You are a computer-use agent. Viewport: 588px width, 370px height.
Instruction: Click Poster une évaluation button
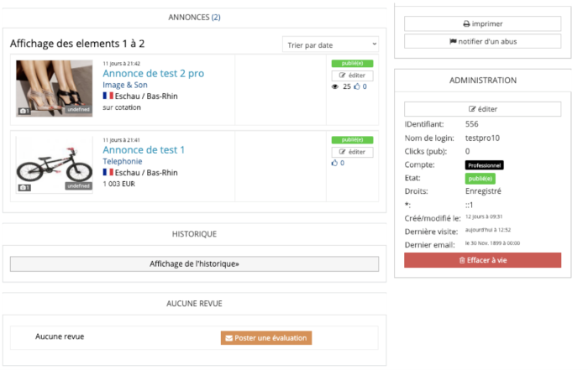(265, 337)
